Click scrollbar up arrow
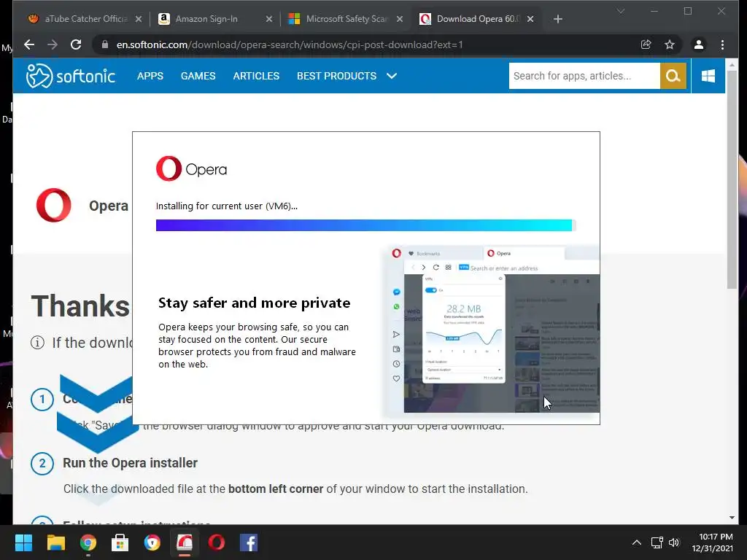747x560 pixels. pyautogui.click(x=732, y=64)
